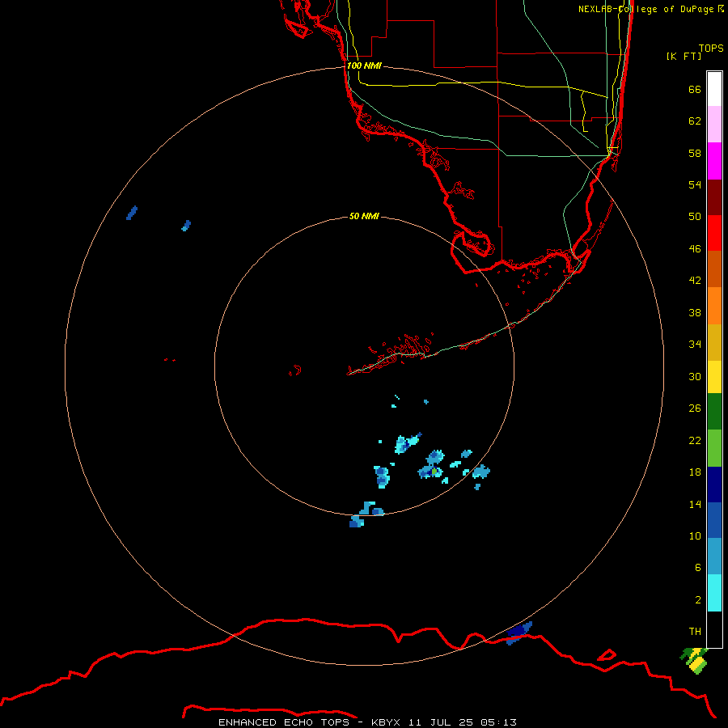Viewport: 728px width, 728px height.
Task: Click the "100 NMI" range ring label
Action: [364, 66]
